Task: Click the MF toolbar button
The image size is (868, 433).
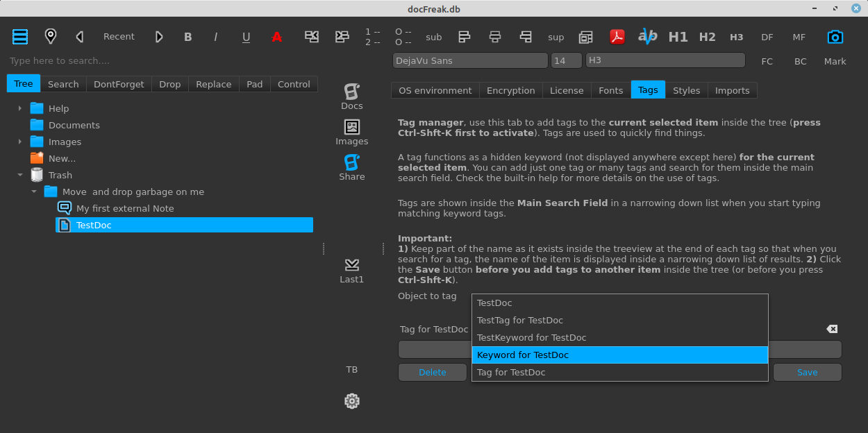Action: [x=799, y=37]
